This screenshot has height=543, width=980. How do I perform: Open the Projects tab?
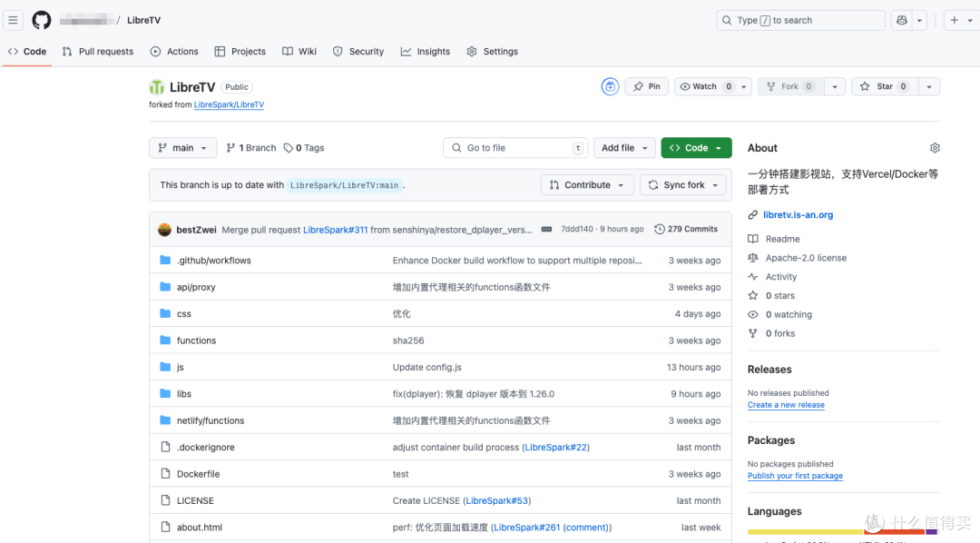click(240, 51)
